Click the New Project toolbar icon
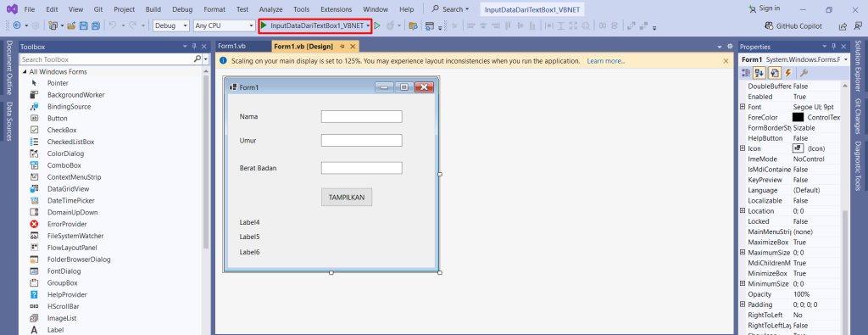 click(x=53, y=25)
